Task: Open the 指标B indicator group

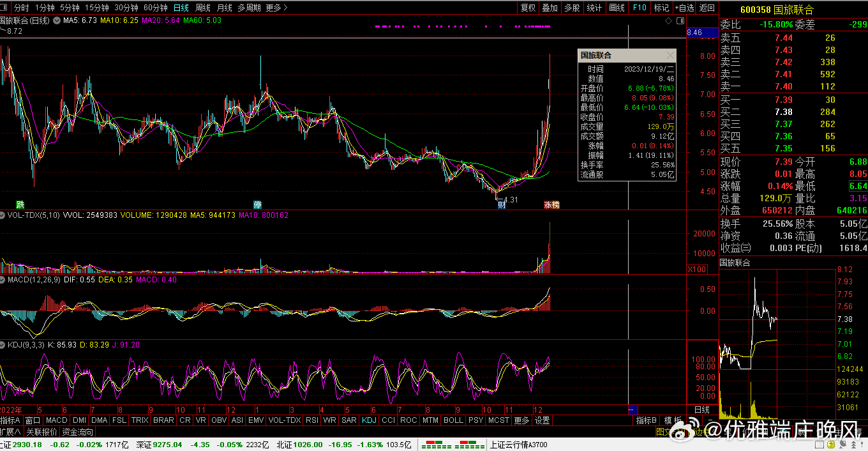Action: coord(646,420)
